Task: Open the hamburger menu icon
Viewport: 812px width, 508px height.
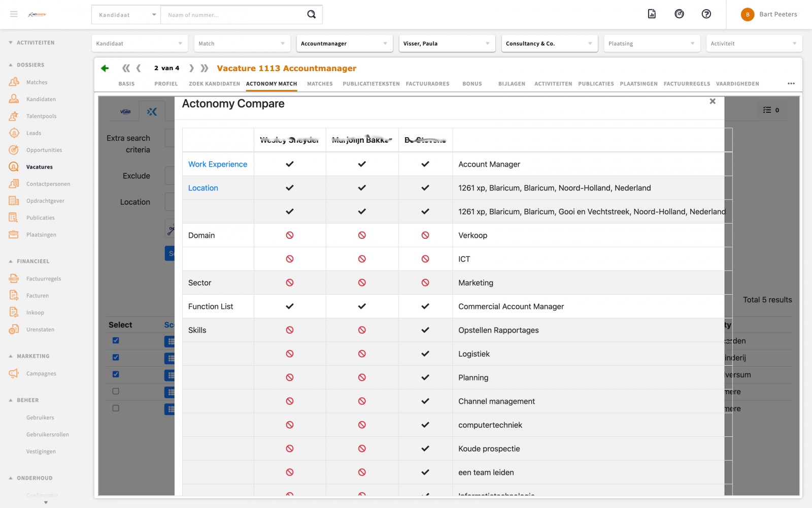Action: (14, 14)
